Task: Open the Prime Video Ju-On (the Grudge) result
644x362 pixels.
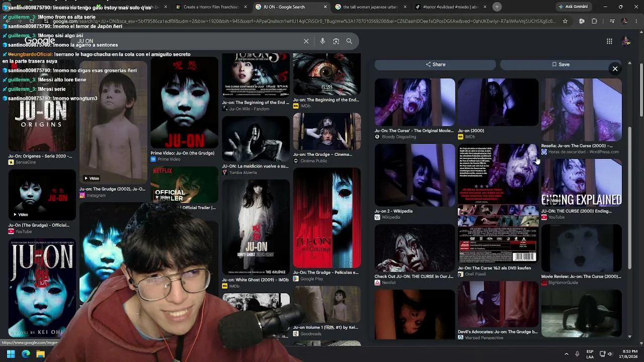Action: (x=184, y=103)
